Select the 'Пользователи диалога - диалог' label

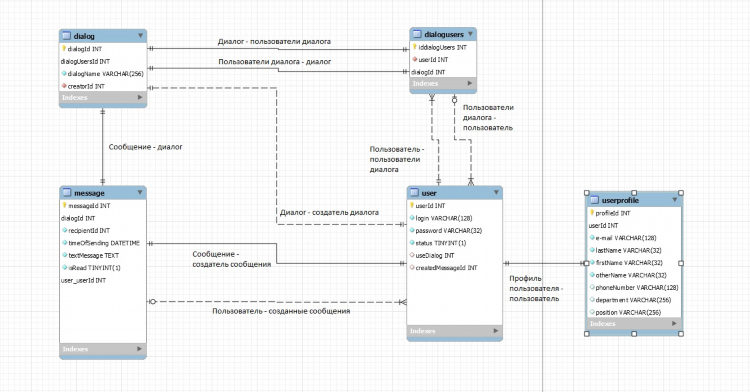[275, 62]
